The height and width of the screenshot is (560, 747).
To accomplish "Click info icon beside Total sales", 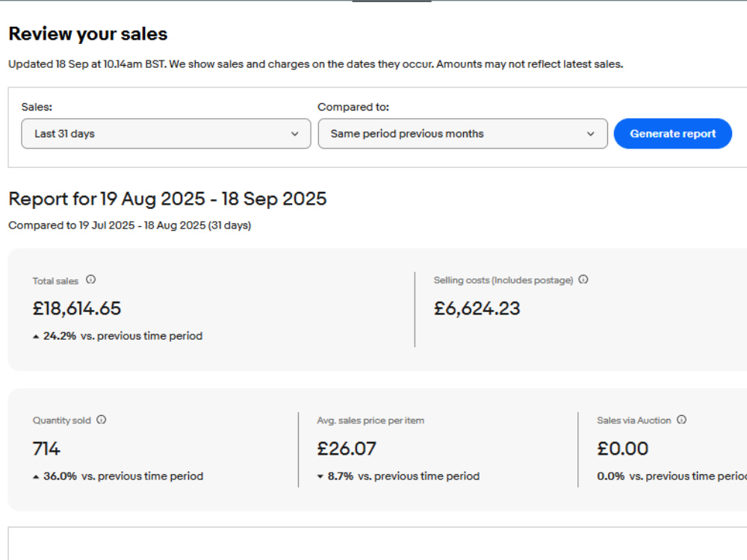I will (x=90, y=279).
